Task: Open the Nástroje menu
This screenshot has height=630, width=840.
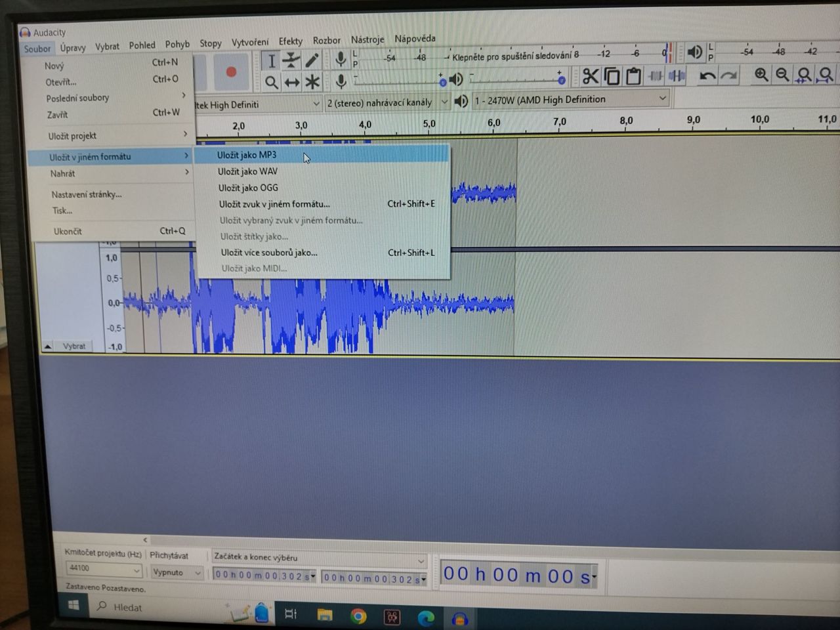Action: [367, 39]
